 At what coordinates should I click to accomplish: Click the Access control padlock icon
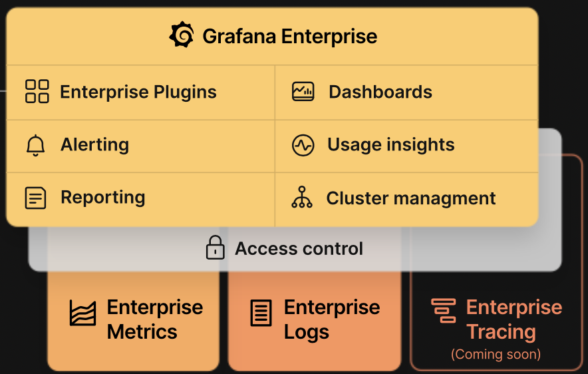[216, 248]
